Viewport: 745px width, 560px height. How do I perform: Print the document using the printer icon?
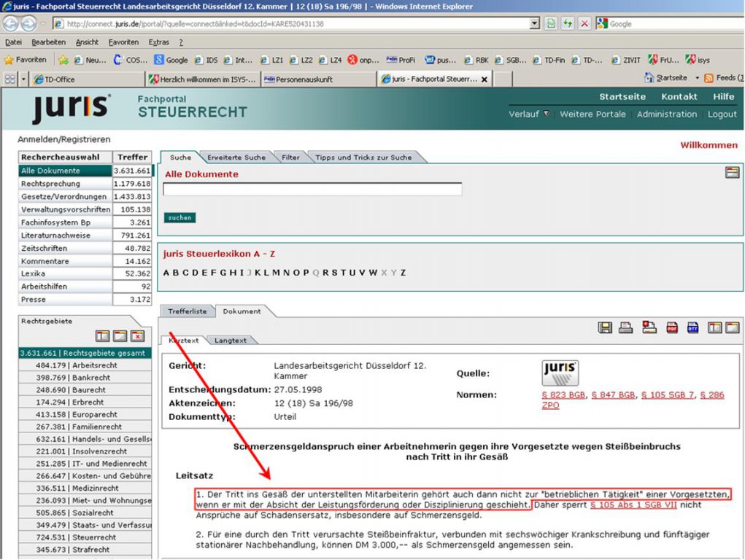click(626, 327)
